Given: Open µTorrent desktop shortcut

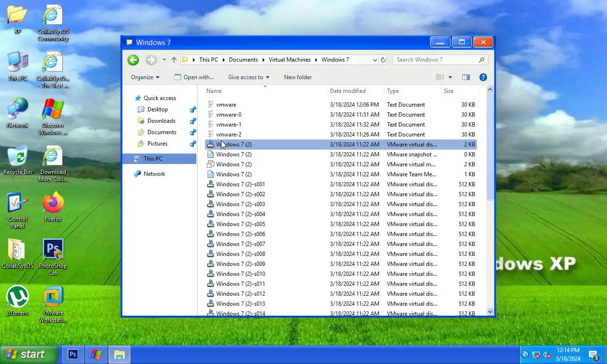Looking at the screenshot, I should [x=18, y=301].
